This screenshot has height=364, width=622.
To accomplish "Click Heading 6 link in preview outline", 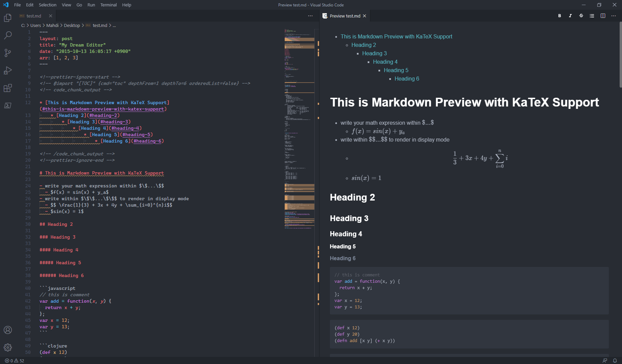I will point(407,79).
